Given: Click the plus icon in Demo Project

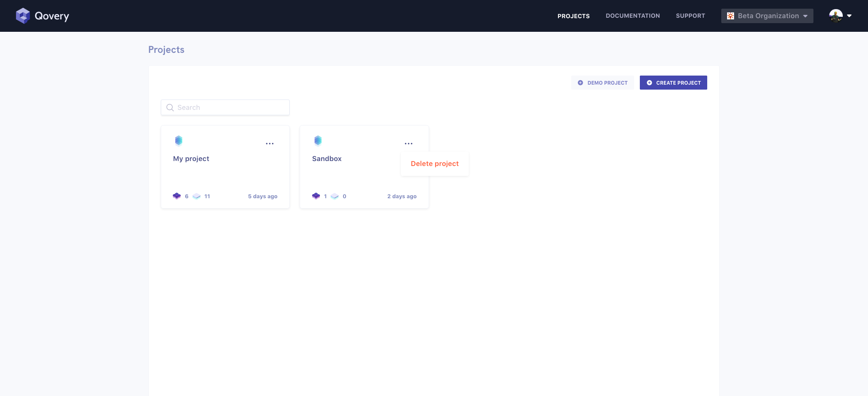Looking at the screenshot, I should tap(580, 83).
